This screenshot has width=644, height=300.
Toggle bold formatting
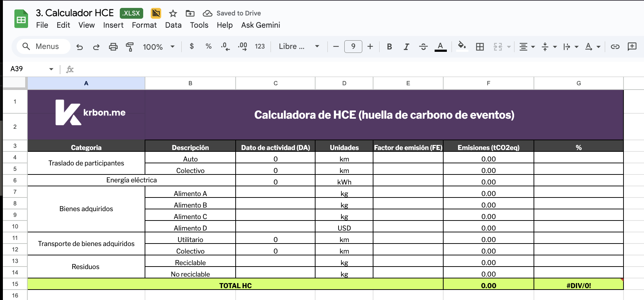click(x=389, y=47)
